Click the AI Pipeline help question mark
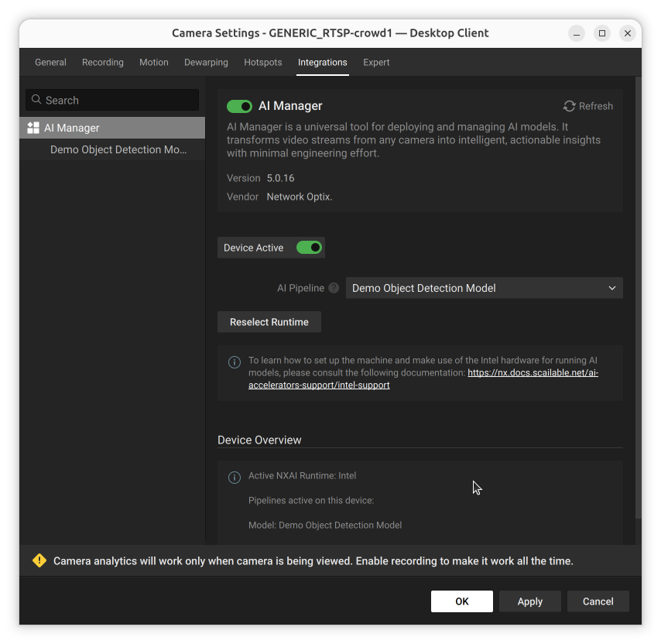 click(334, 288)
